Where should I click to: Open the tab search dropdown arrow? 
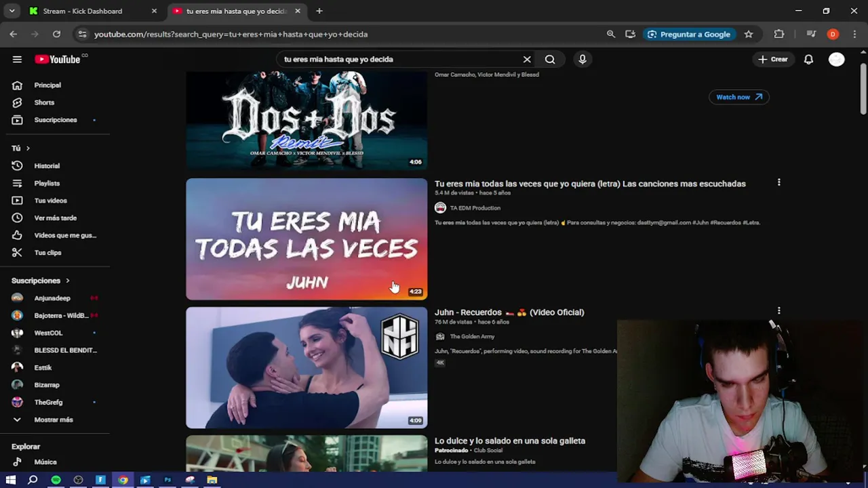click(12, 11)
